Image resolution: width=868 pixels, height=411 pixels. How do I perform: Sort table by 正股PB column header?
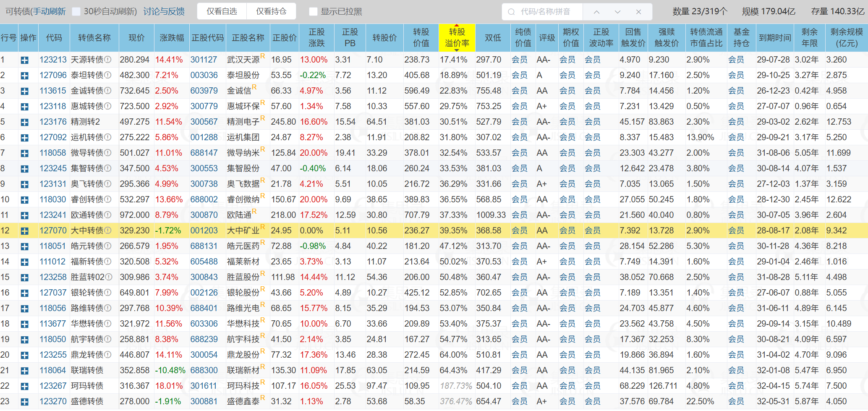coord(350,38)
